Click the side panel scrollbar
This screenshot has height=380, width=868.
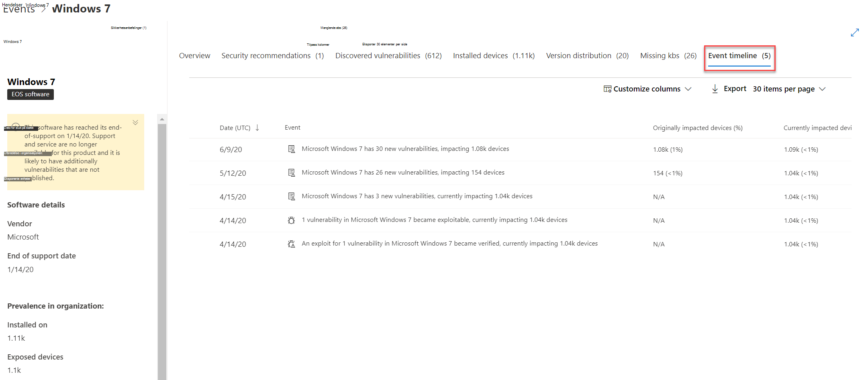[x=162, y=252]
